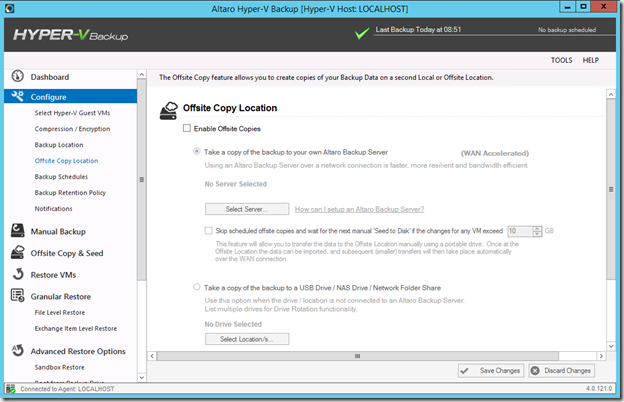Viewport: 624px width, 402px height.
Task: Click the horizontal scrollbar thumb
Action: [x=358, y=356]
